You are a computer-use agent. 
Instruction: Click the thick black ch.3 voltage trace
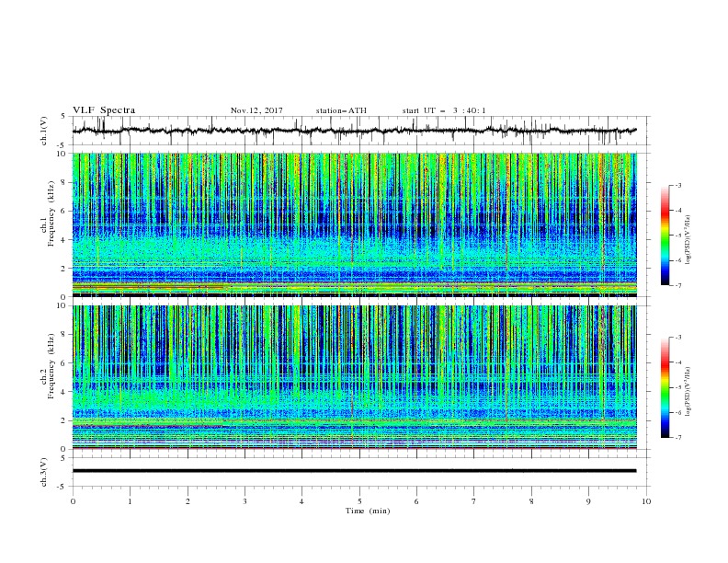click(354, 471)
